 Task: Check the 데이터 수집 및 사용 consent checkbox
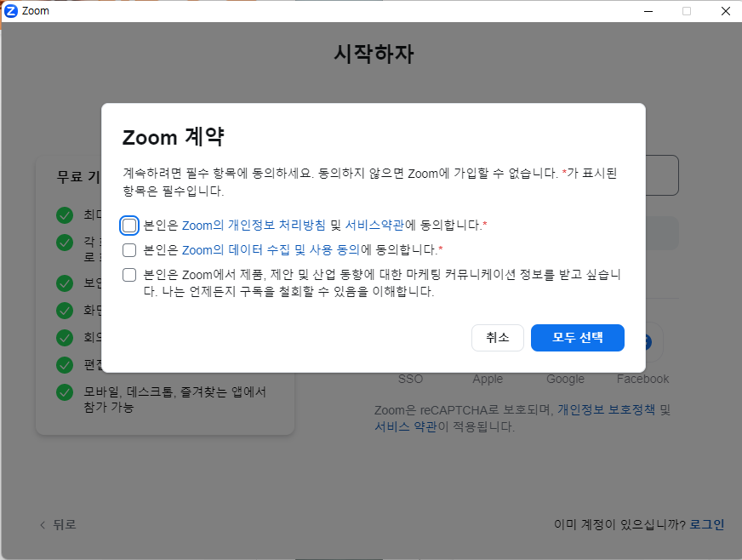click(128, 249)
